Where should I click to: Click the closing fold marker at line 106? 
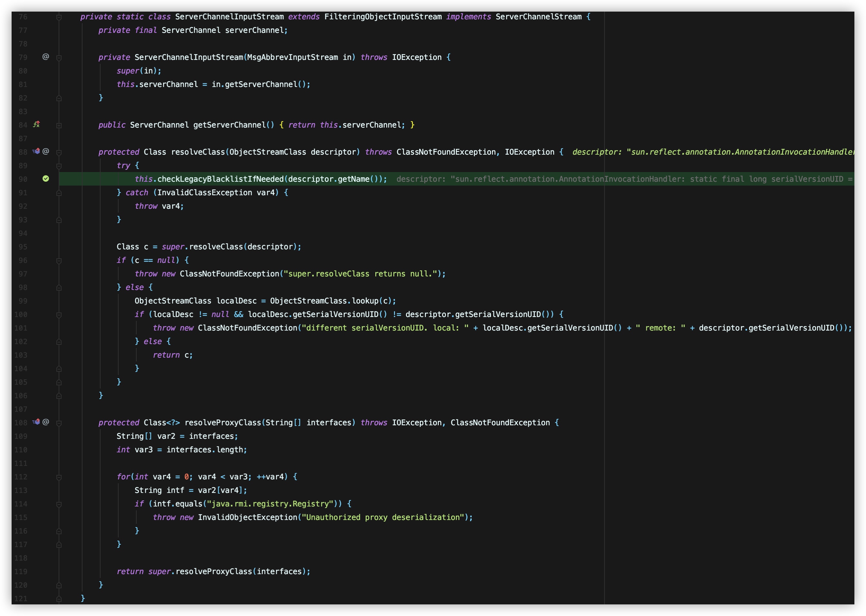point(59,396)
